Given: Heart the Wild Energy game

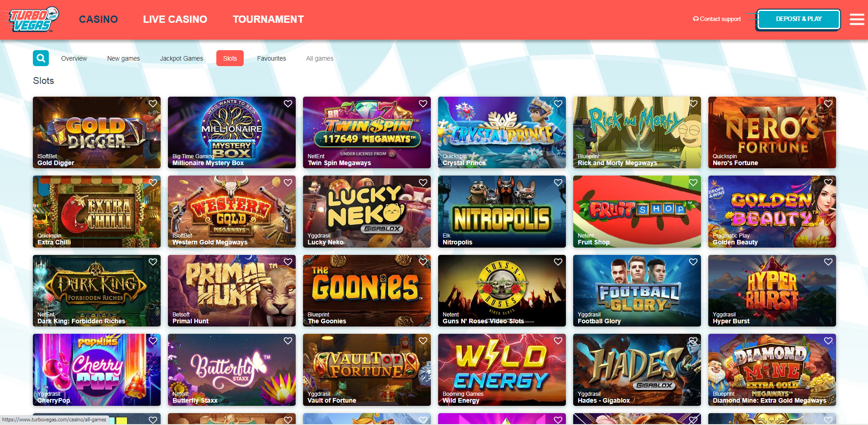Looking at the screenshot, I should coord(558,341).
